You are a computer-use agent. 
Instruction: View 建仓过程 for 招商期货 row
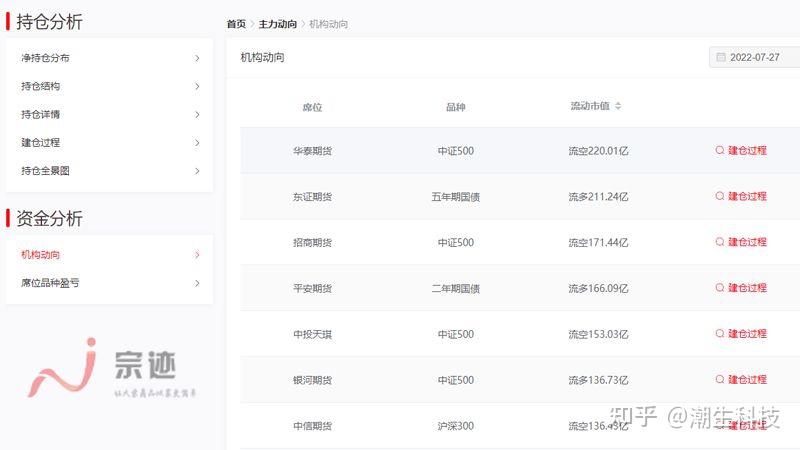747,242
